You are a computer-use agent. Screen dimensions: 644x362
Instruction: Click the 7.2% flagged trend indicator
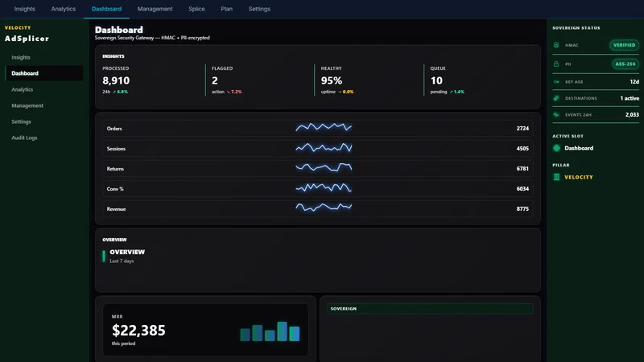click(x=234, y=92)
